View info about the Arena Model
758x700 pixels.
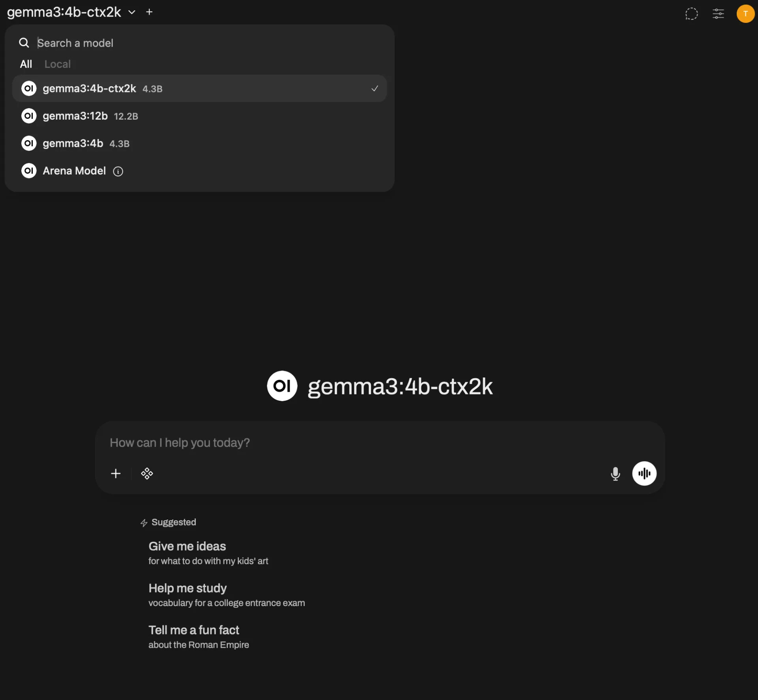118,171
